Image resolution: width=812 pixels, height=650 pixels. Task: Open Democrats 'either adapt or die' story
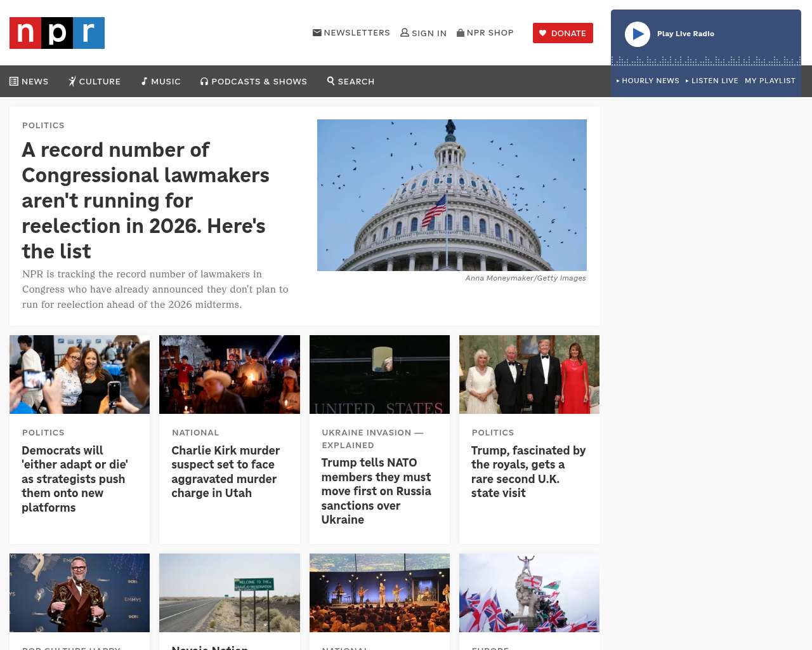pos(75,479)
